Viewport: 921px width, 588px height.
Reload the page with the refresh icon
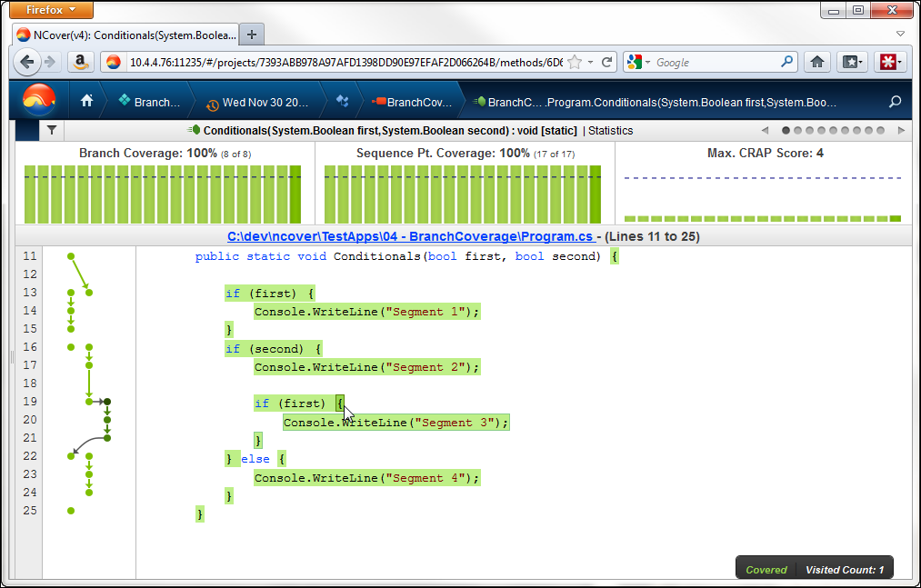[606, 62]
